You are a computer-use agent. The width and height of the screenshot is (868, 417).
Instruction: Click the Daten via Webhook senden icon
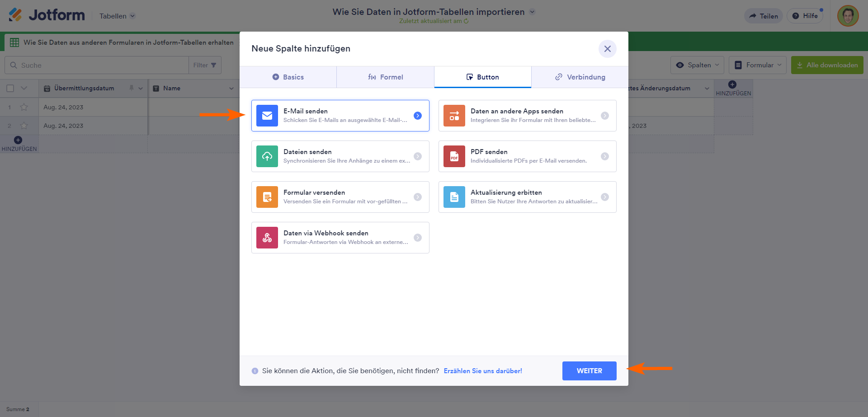pos(267,238)
